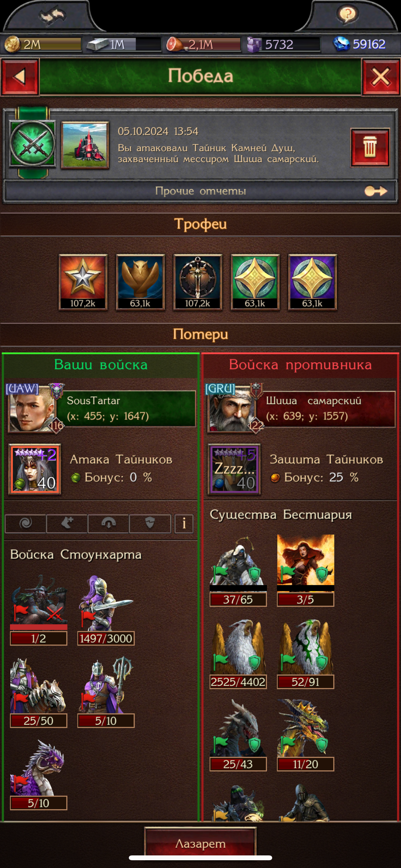Select the shield filter icon

150,524
